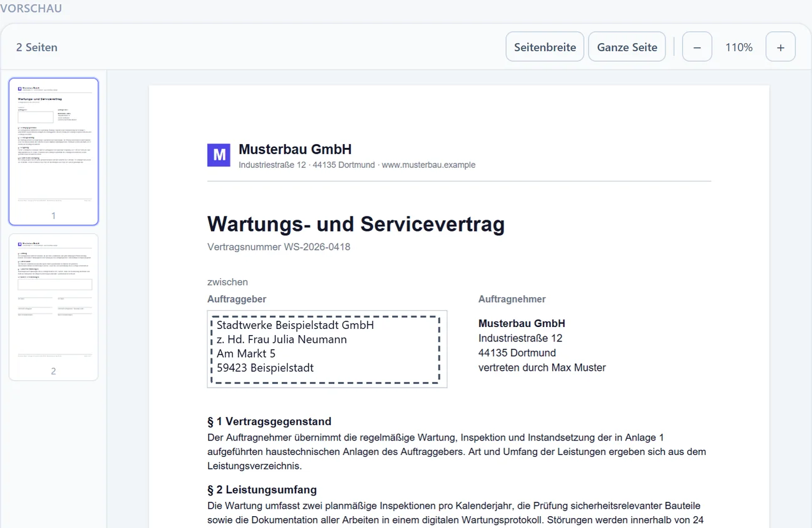Click 'vertreten durch Max Muster' line
The width and height of the screenshot is (812, 528).
(542, 368)
